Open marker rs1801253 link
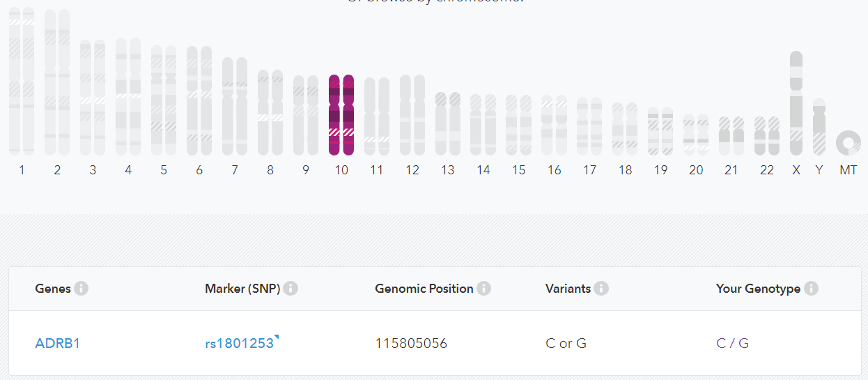This screenshot has height=380, width=868. (x=240, y=343)
